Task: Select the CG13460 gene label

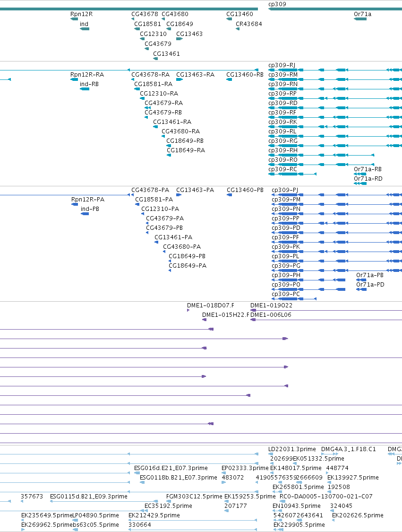Action: click(239, 14)
